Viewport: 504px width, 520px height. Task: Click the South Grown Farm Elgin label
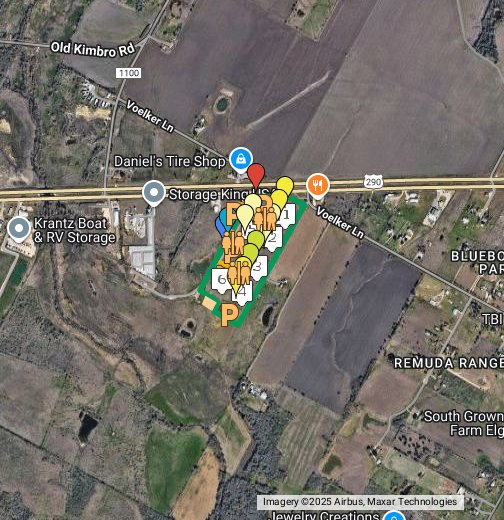[464, 423]
